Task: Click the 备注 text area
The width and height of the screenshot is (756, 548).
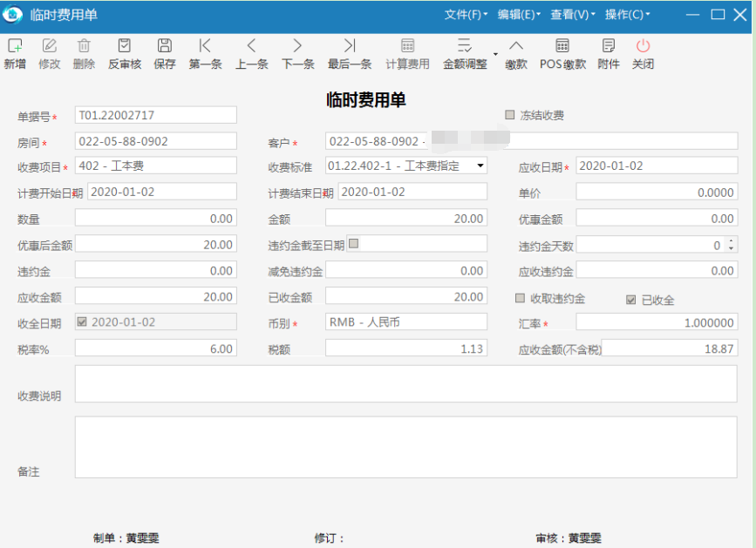Action: [x=406, y=447]
